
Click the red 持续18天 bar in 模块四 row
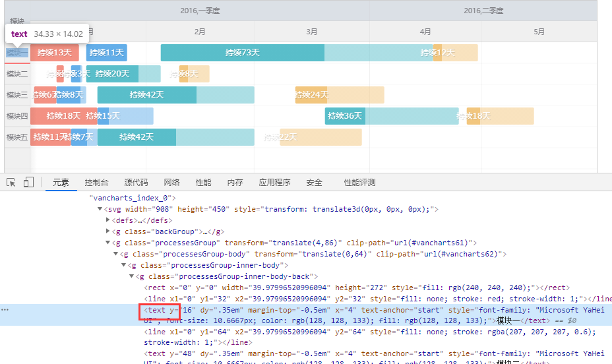[x=63, y=116]
